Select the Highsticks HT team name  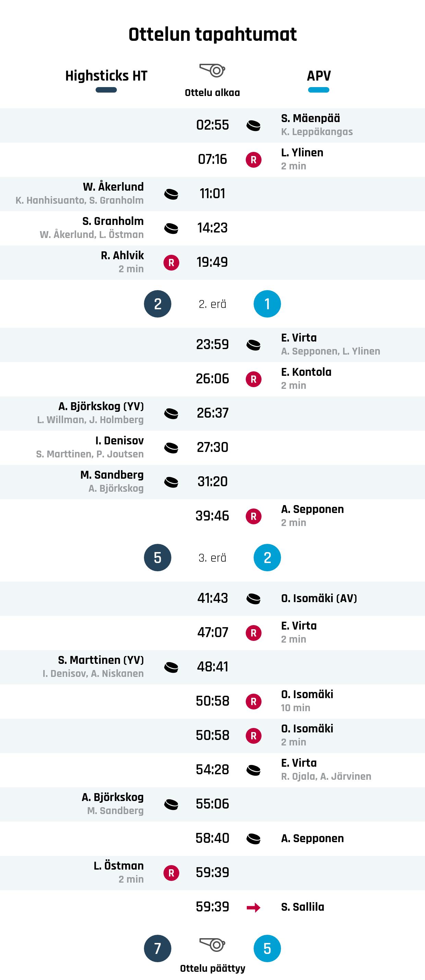click(106, 76)
